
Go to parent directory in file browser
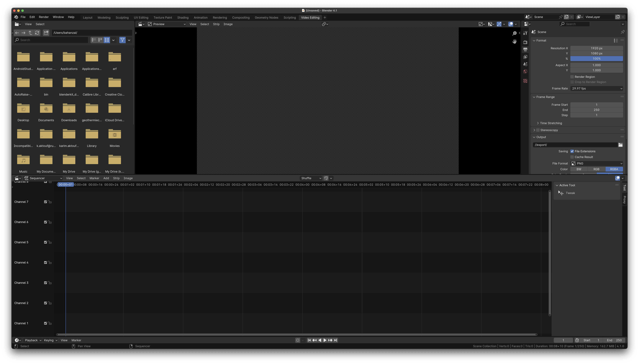(x=30, y=33)
